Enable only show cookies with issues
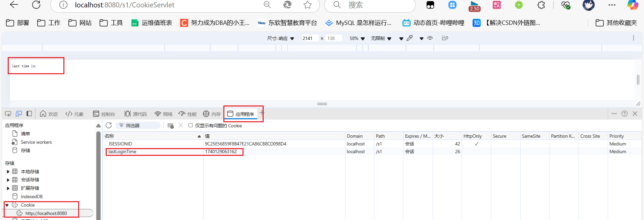 pyautogui.click(x=191, y=125)
